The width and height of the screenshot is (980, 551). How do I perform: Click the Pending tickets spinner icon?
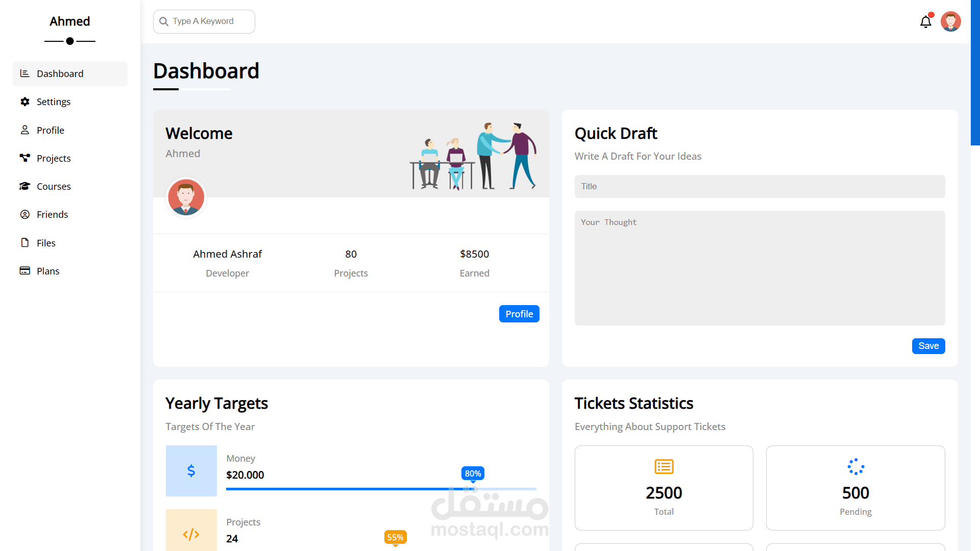tap(855, 466)
